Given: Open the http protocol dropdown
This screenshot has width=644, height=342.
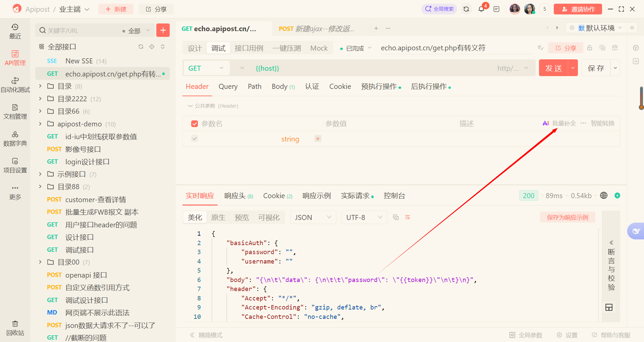Looking at the screenshot, I should coord(513,68).
